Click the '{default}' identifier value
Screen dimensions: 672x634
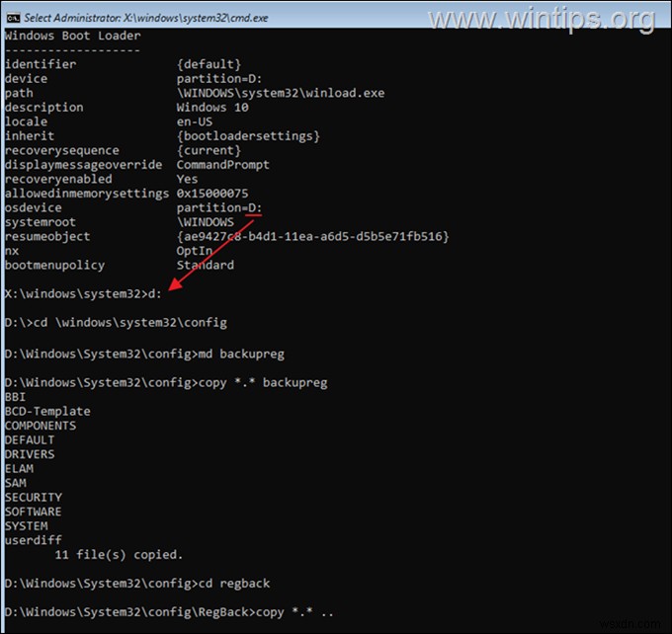point(210,64)
